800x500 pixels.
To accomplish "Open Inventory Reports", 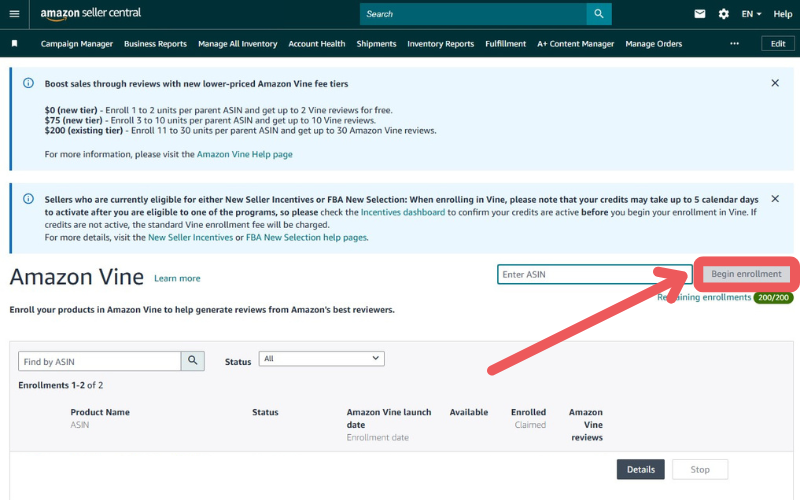I will point(440,44).
